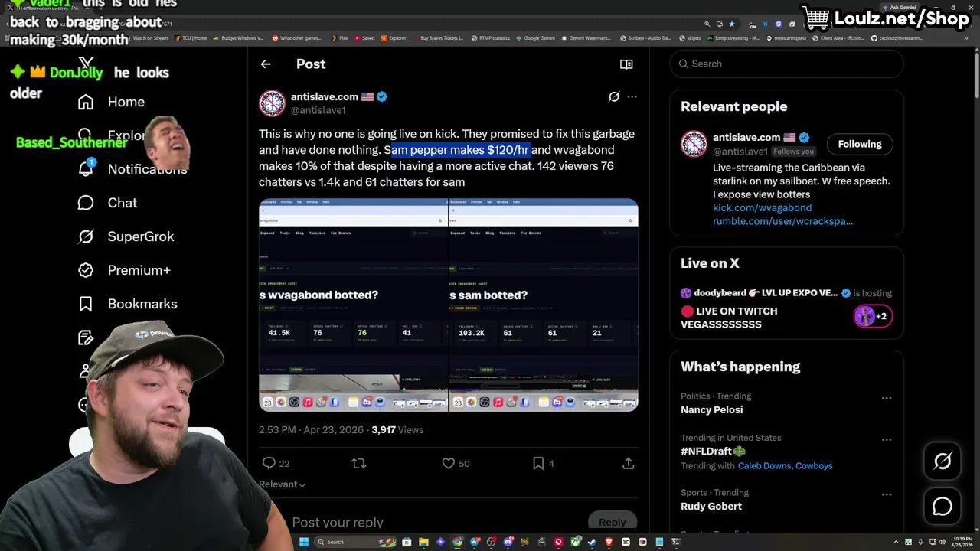Open Steam from the taskbar
980x551 pixels.
pos(591,542)
